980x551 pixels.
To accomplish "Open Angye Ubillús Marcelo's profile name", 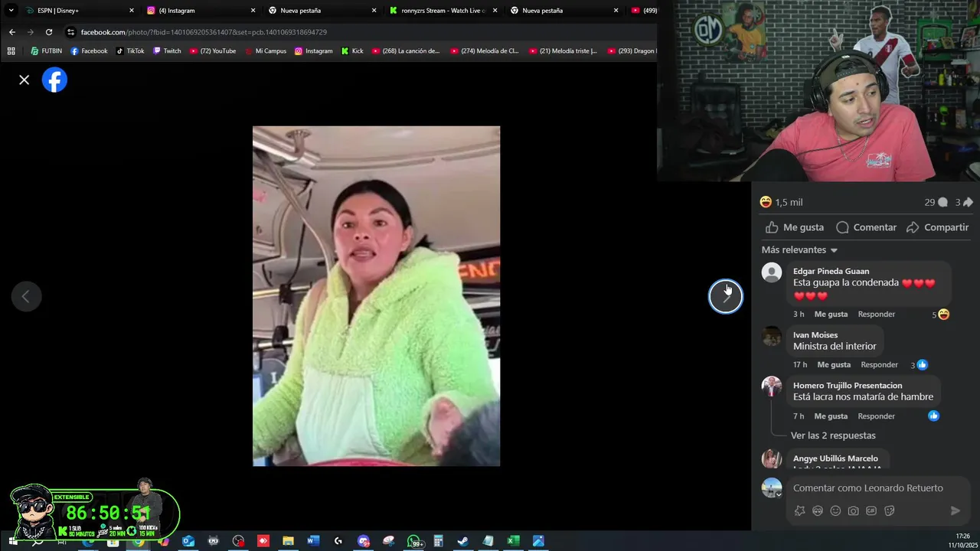I will 835,458.
